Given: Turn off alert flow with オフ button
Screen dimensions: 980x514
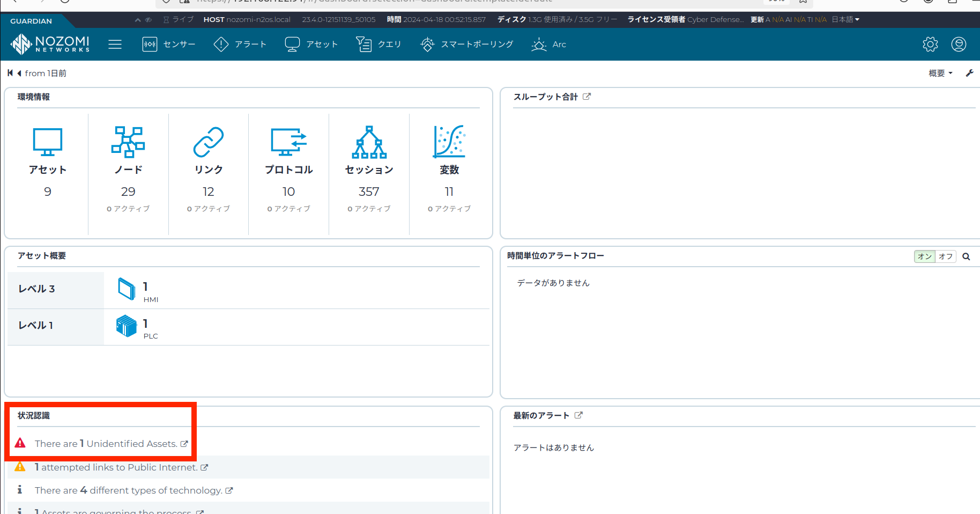Looking at the screenshot, I should coord(946,256).
